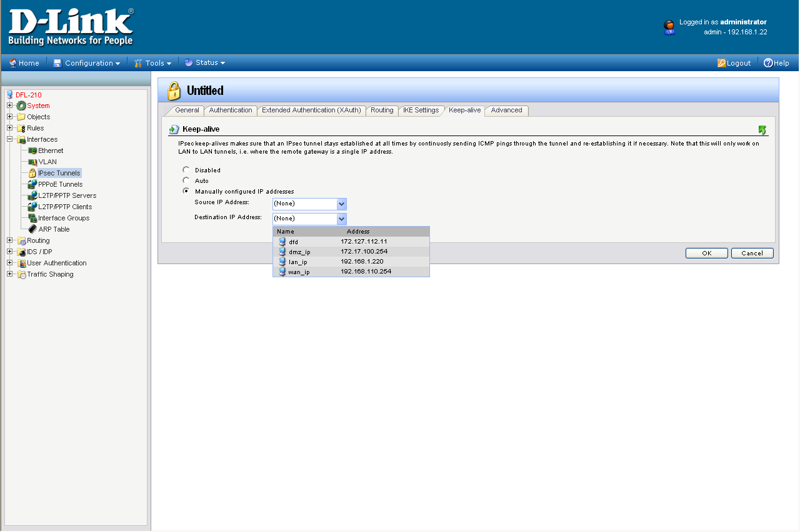Expand the IDS / IDP tree node
This screenshot has width=800, height=532.
tap(10, 252)
